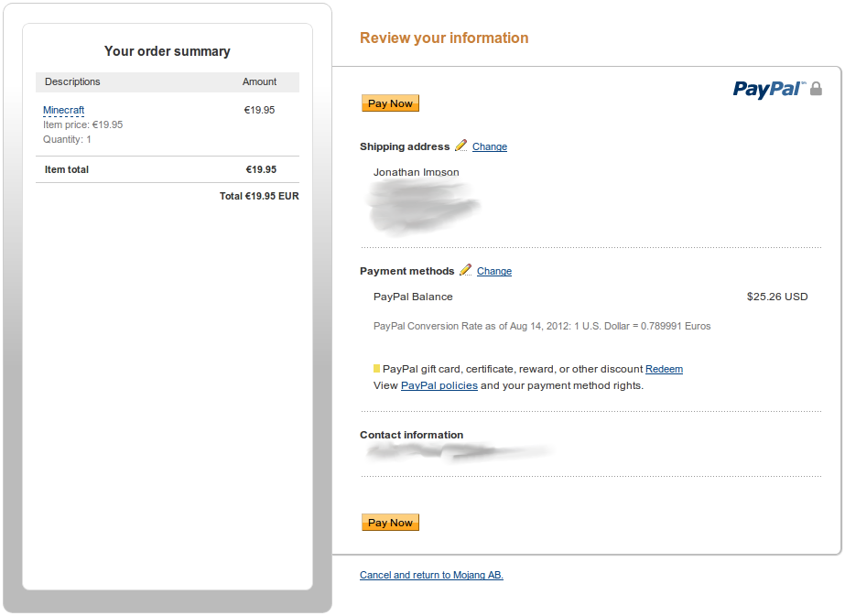Click the Redeem link
This screenshot has height=616, width=845.
point(664,369)
